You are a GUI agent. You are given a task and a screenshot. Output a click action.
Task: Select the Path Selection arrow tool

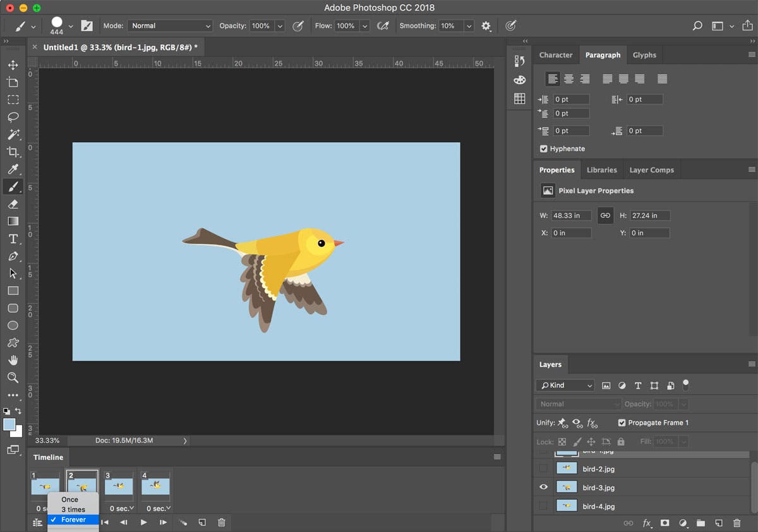click(x=13, y=274)
